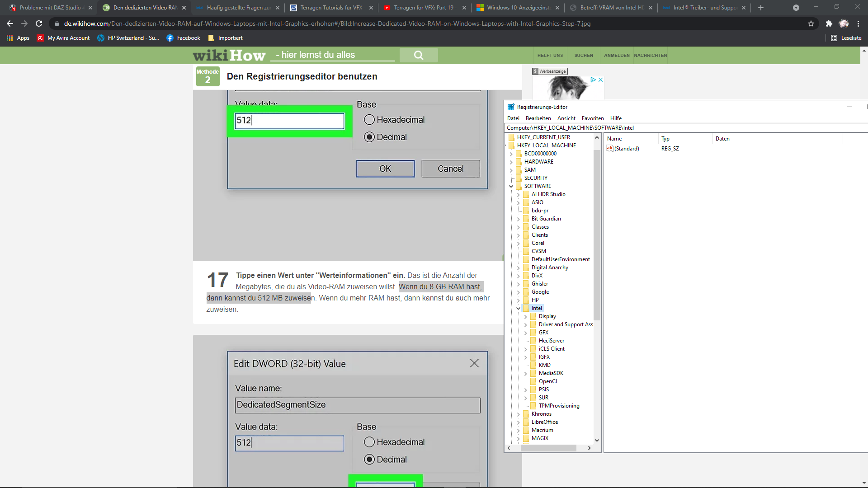This screenshot has width=868, height=488.
Task: Open new browser tab with plus
Action: click(x=761, y=8)
